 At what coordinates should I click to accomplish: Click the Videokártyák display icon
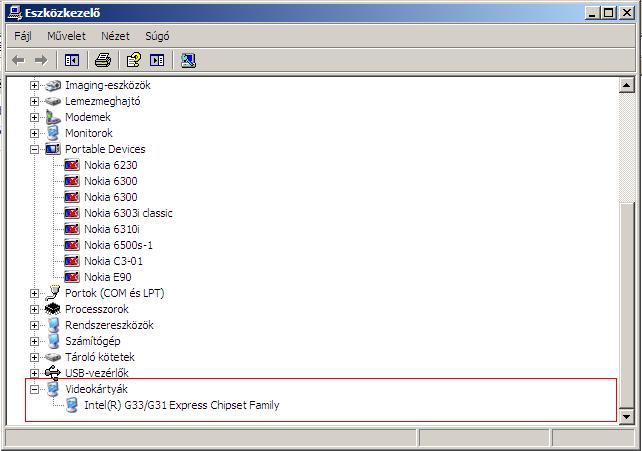click(x=53, y=389)
